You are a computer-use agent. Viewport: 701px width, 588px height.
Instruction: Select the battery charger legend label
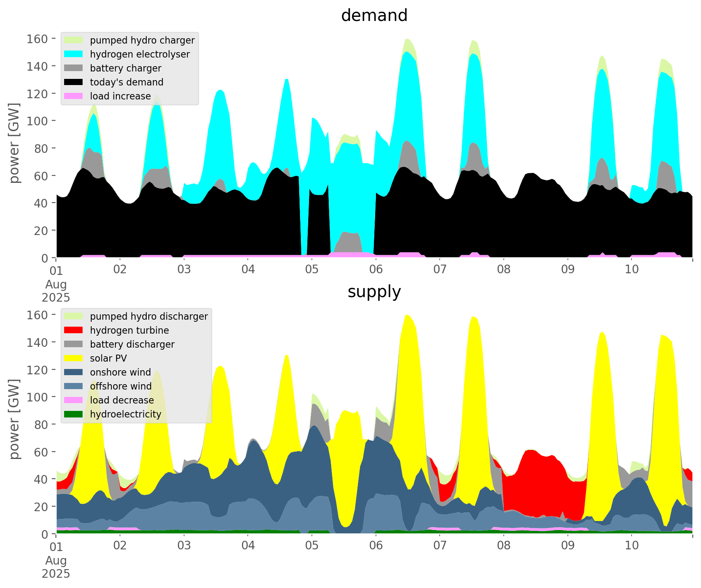[125, 68]
